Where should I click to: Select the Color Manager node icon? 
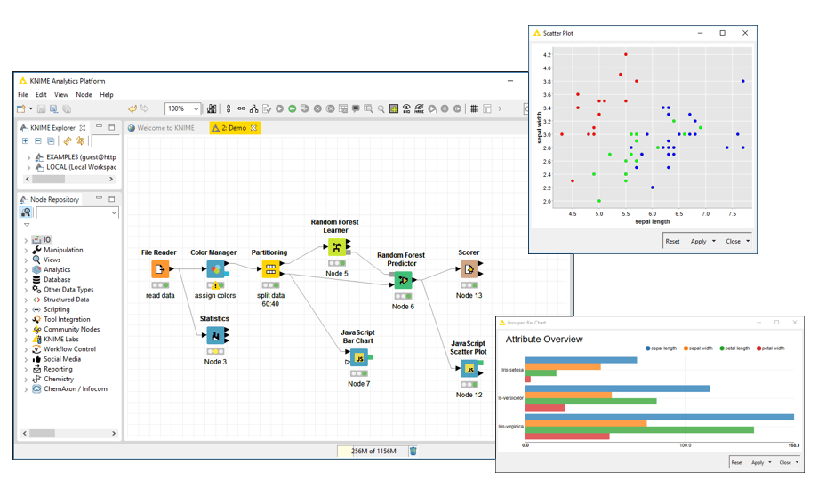tap(215, 269)
